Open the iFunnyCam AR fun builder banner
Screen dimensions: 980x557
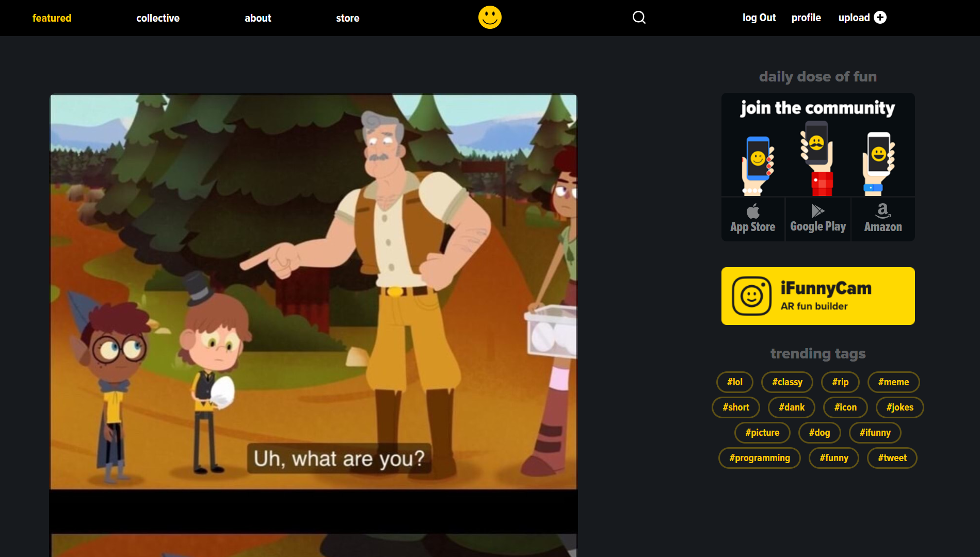tap(818, 296)
